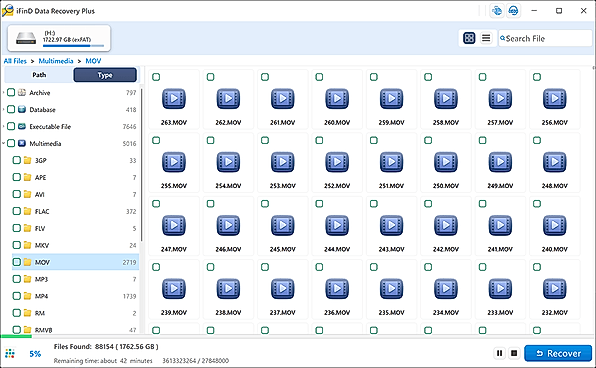Check the box for 260.MOV
The height and width of the screenshot is (368, 596).
(319, 77)
